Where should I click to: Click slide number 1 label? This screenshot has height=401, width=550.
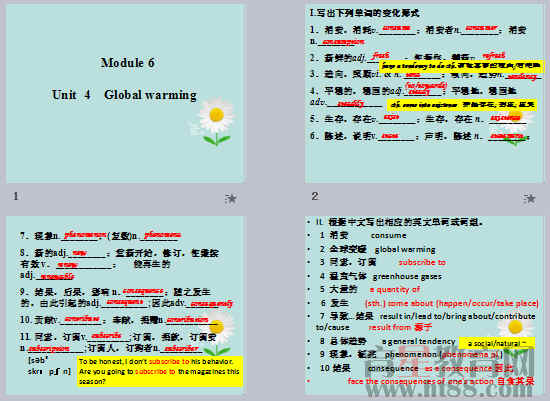pos(15,196)
